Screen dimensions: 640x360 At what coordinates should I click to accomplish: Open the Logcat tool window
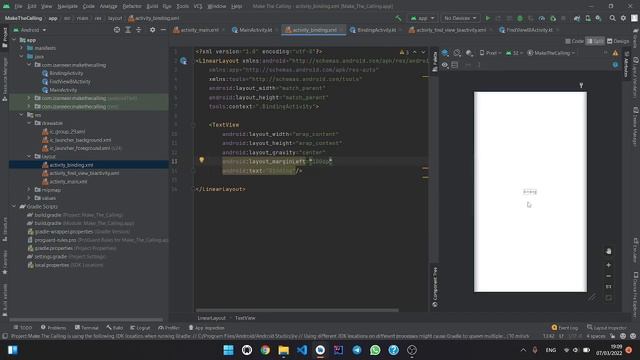tap(140, 328)
